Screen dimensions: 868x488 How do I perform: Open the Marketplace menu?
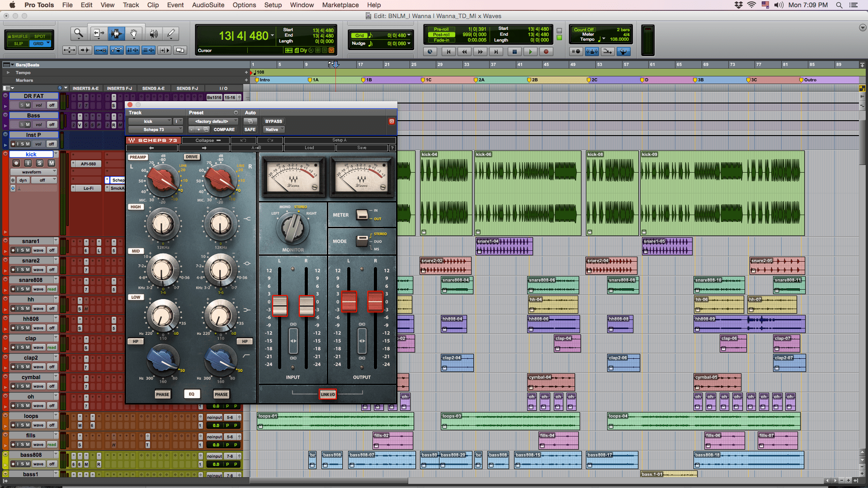[x=340, y=5]
